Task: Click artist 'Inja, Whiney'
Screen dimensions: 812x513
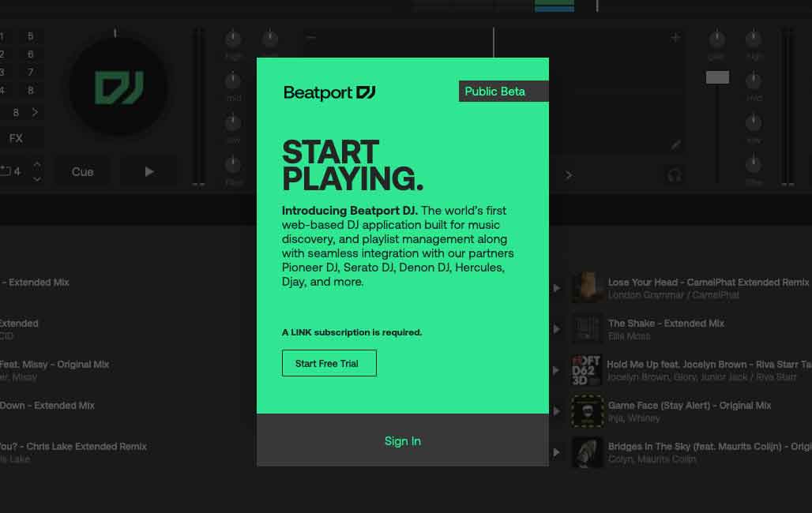Action: pos(633,418)
